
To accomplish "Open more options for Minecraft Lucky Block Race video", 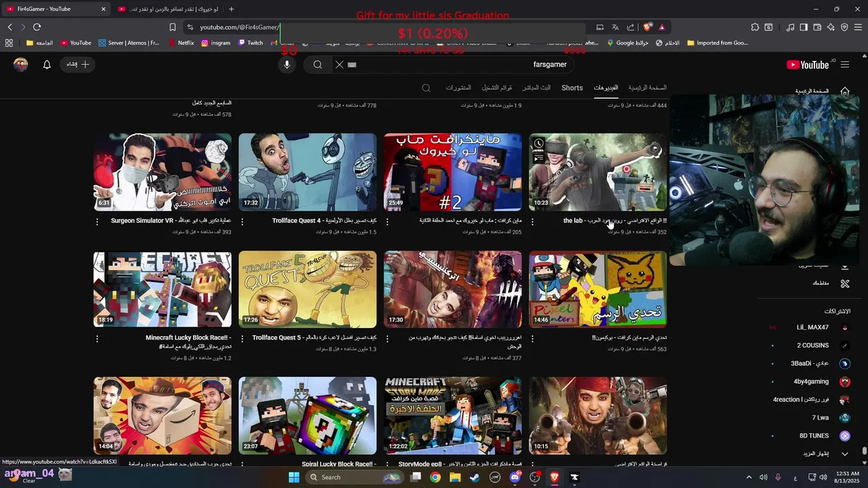I will tap(97, 338).
